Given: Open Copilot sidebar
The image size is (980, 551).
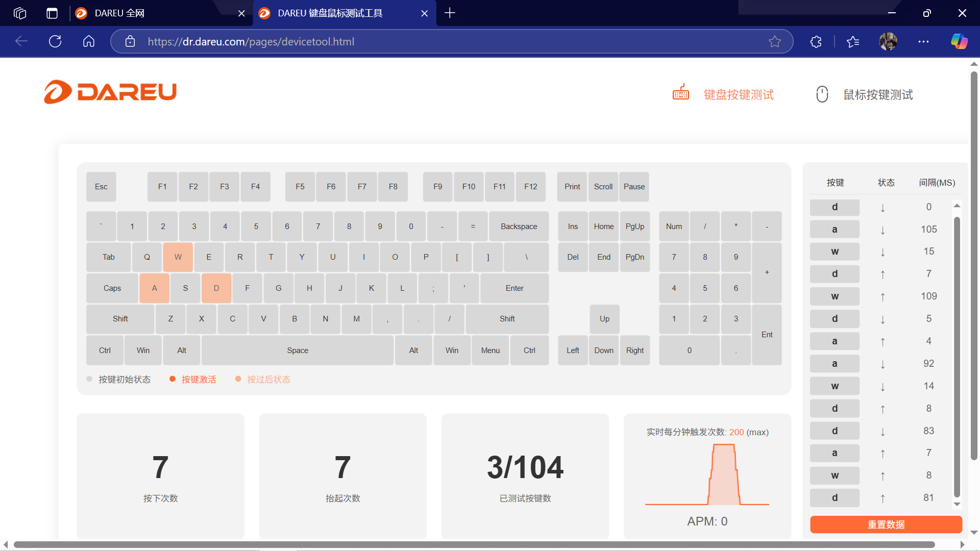Looking at the screenshot, I should [959, 41].
